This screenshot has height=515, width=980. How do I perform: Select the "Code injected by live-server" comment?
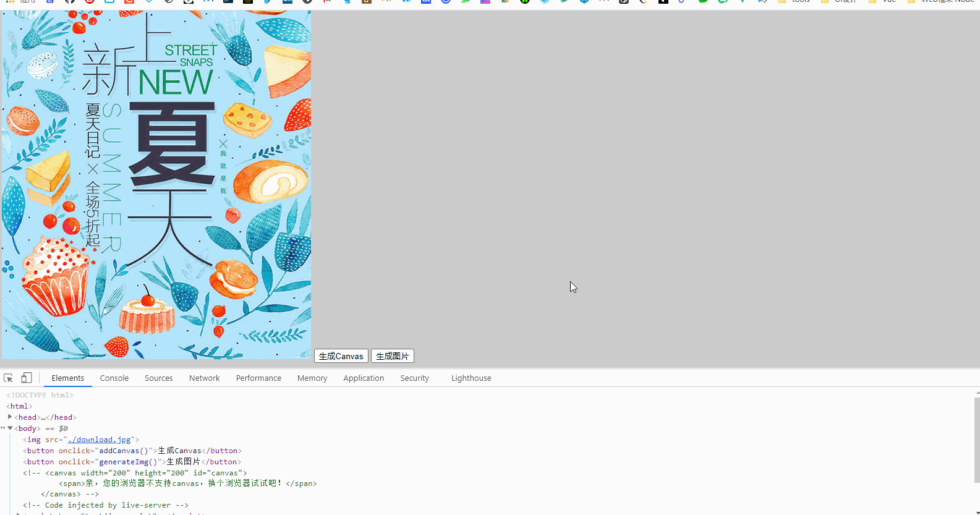[x=106, y=505]
